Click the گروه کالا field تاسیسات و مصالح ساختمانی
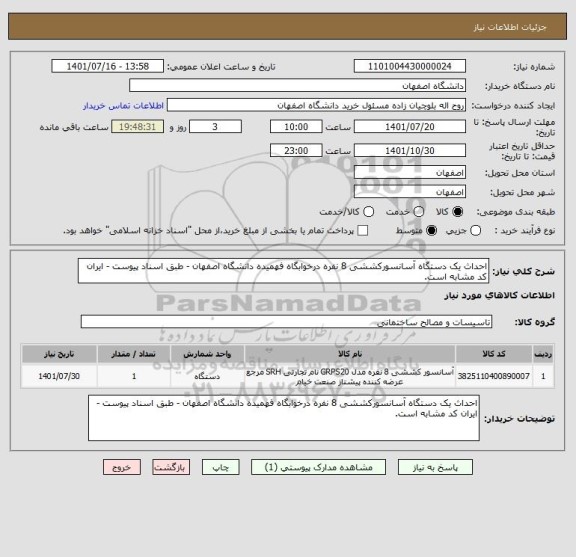Screen dimensions: 576x557 (x=286, y=322)
